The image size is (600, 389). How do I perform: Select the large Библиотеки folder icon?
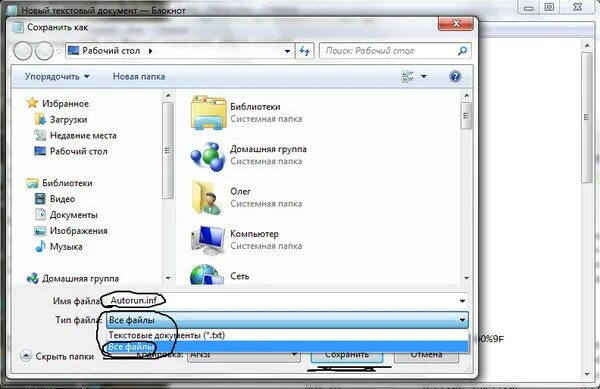(208, 112)
